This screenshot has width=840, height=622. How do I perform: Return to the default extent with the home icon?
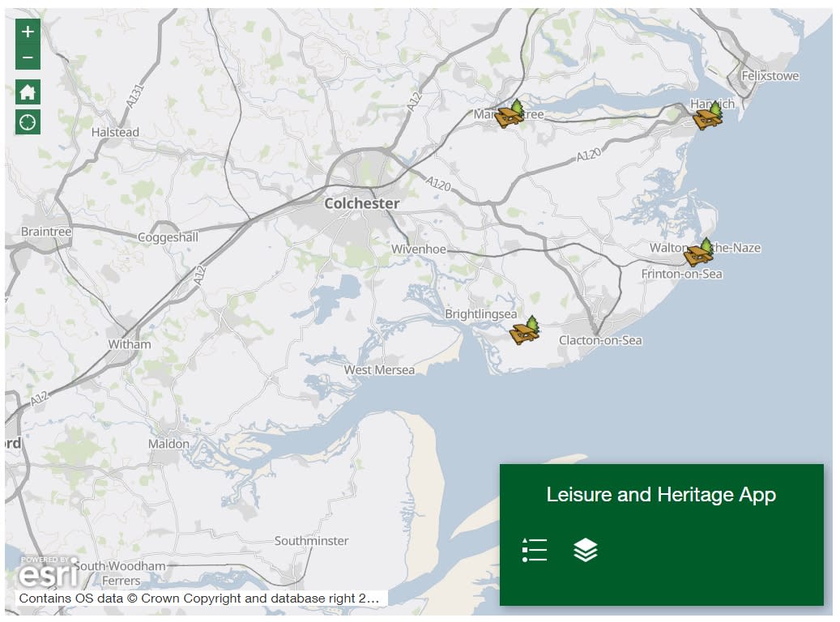click(x=26, y=92)
